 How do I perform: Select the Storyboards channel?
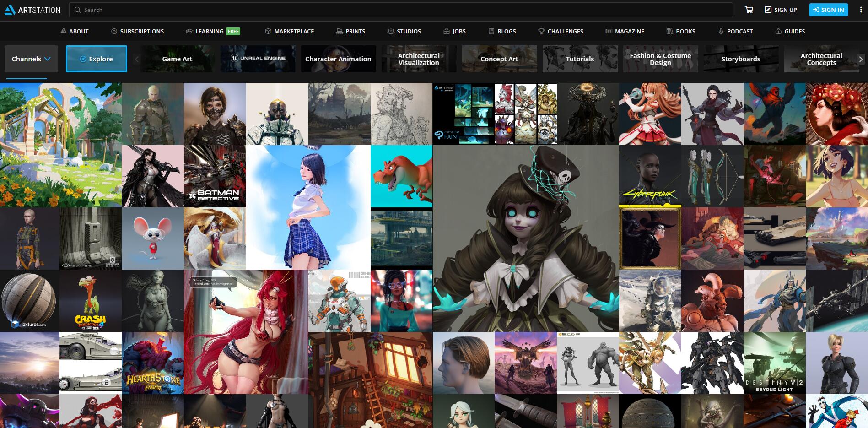pos(741,59)
